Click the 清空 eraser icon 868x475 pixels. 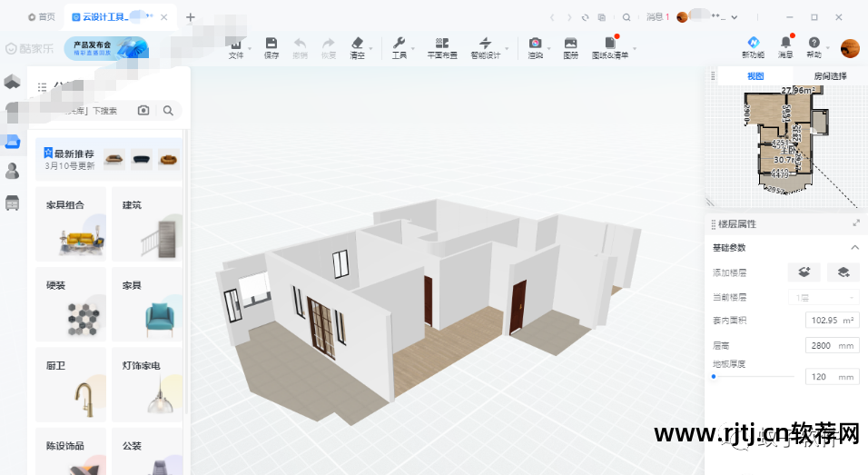click(358, 44)
